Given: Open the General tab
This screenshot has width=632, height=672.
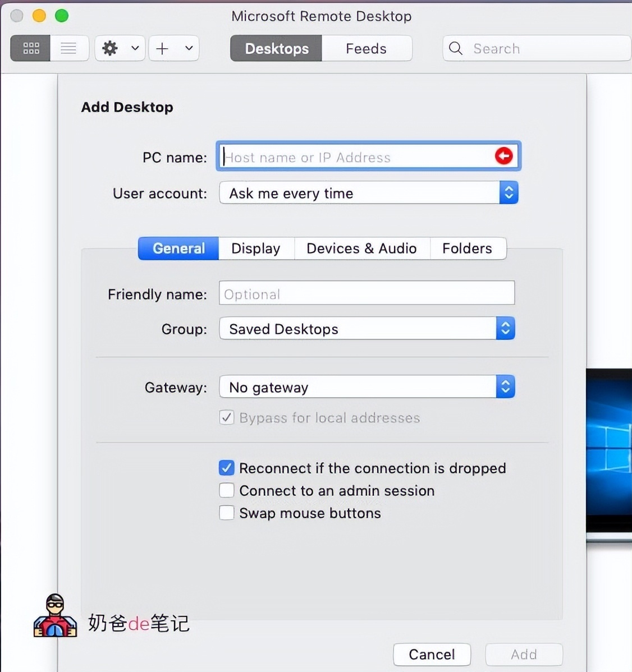Looking at the screenshot, I should coord(178,248).
